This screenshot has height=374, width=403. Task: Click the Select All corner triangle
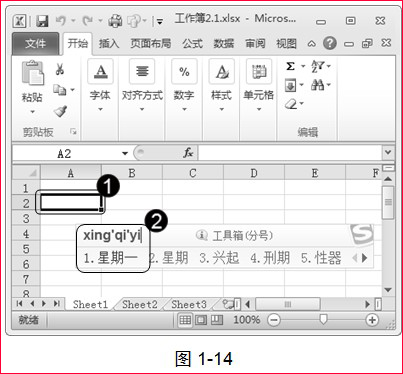pos(27,173)
